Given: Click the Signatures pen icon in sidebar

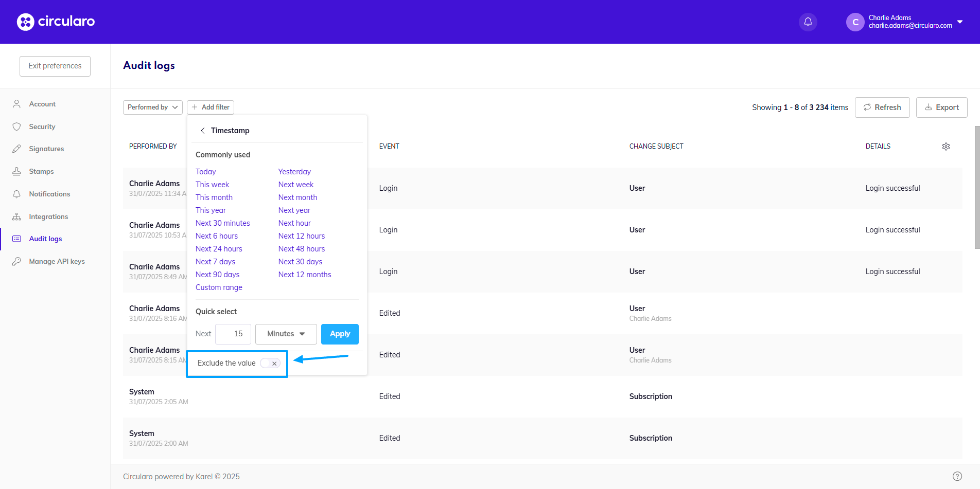Looking at the screenshot, I should 17,149.
